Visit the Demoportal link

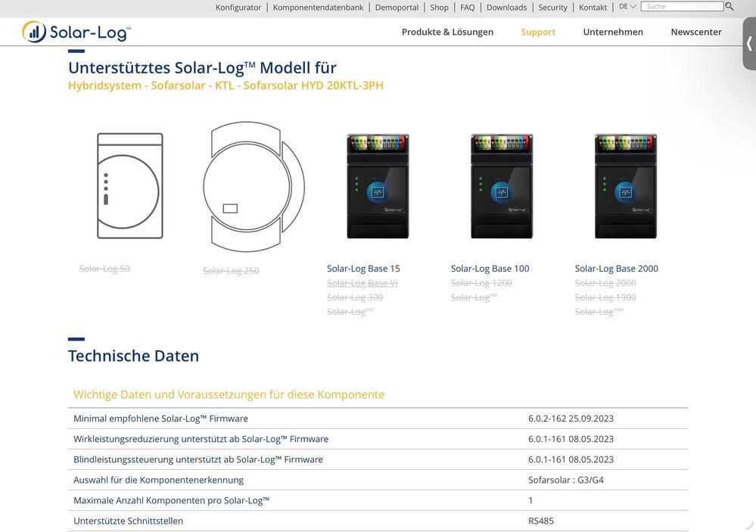click(x=397, y=8)
